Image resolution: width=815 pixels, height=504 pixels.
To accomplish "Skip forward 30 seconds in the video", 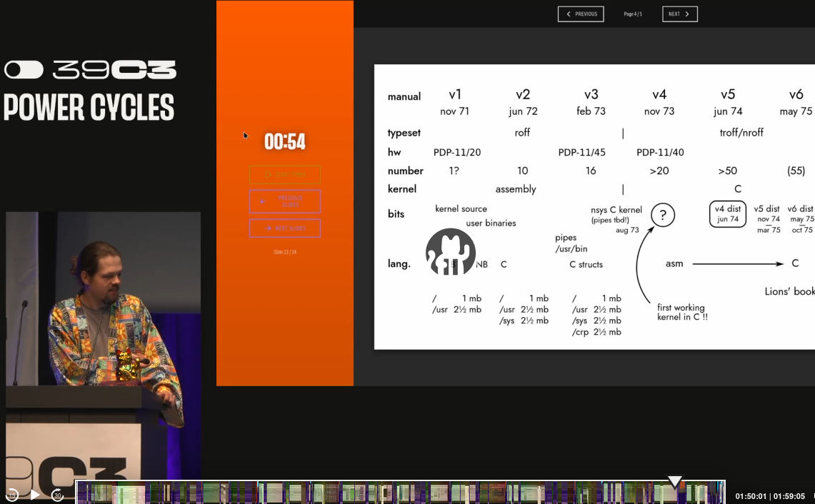I will tap(57, 494).
